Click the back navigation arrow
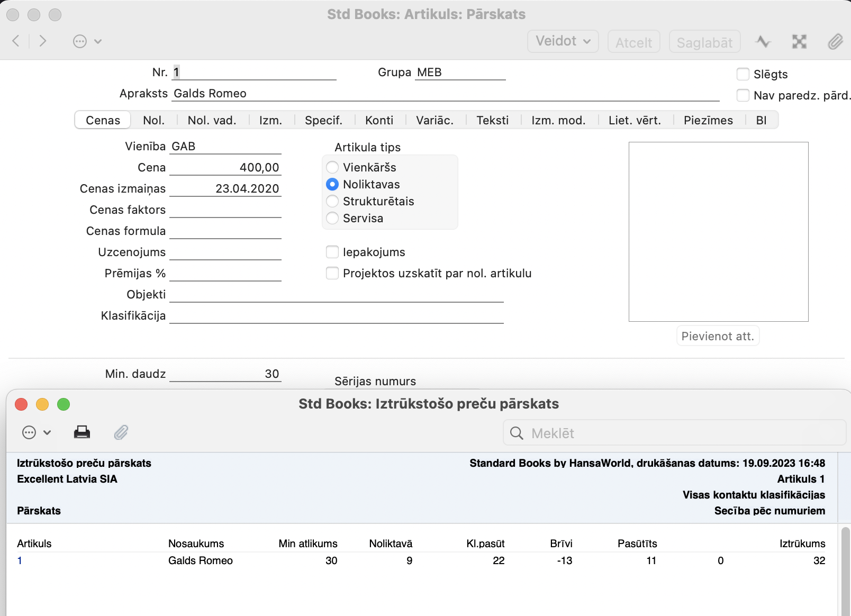851x616 pixels. pyautogui.click(x=16, y=41)
